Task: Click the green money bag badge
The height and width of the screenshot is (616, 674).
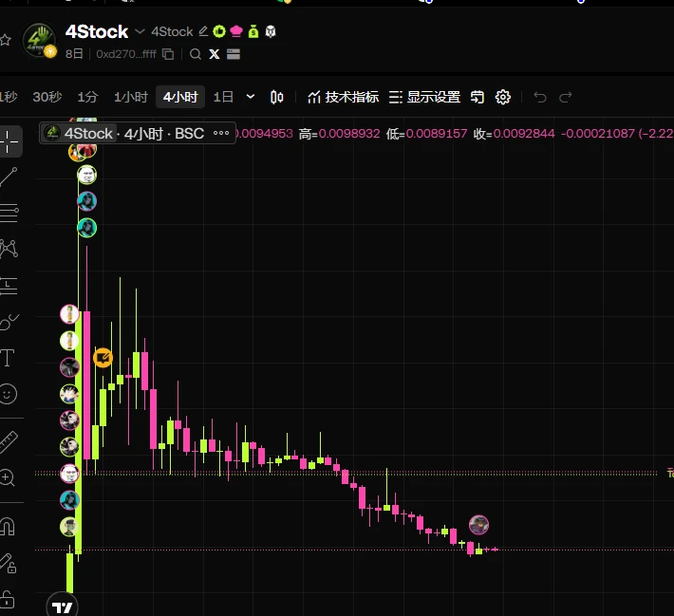Action: click(x=253, y=31)
